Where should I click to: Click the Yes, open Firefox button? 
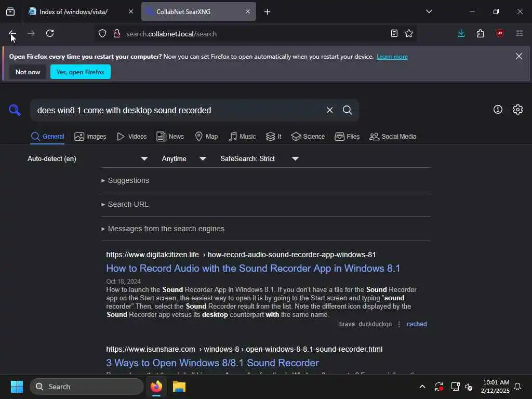pos(81,72)
